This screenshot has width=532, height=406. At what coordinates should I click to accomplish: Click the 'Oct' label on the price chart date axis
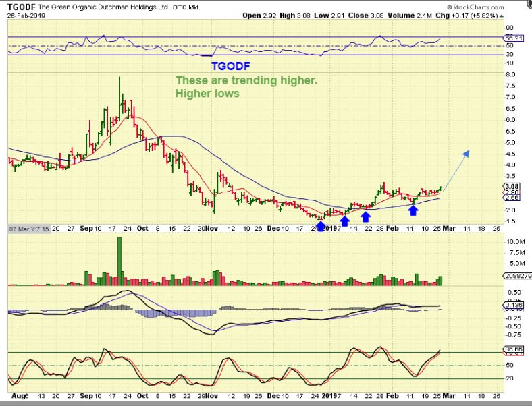pos(142,229)
